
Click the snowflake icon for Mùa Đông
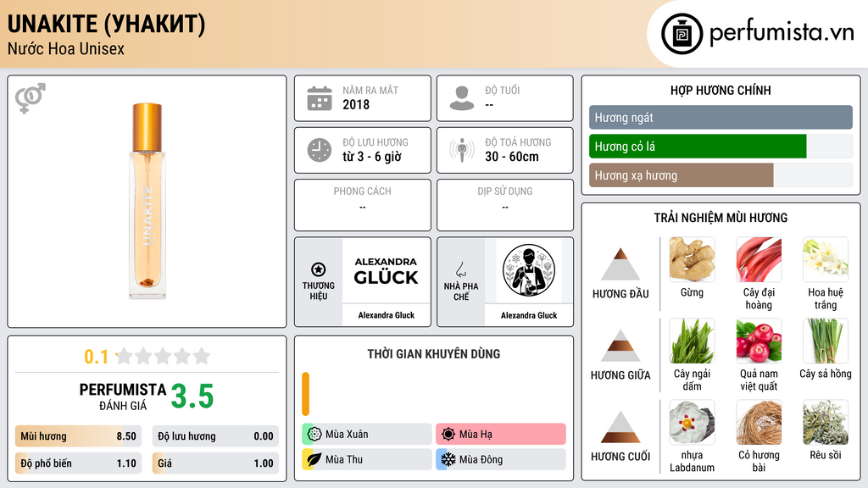coord(448,459)
